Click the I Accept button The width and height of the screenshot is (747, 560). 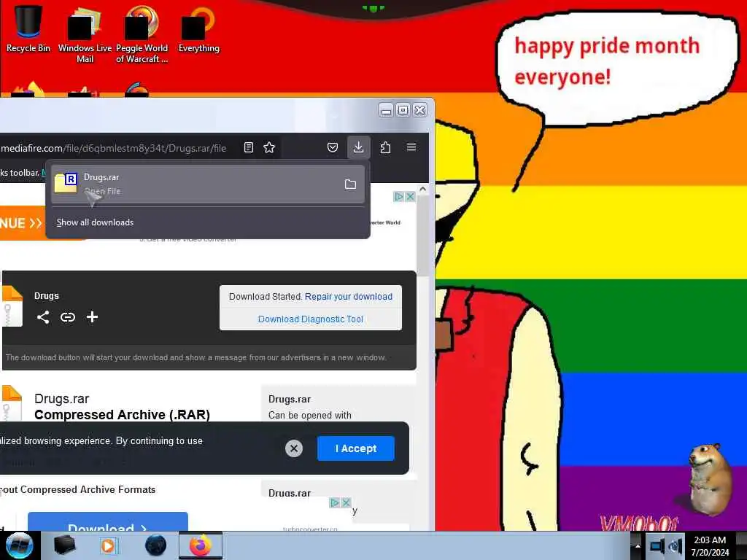(356, 448)
